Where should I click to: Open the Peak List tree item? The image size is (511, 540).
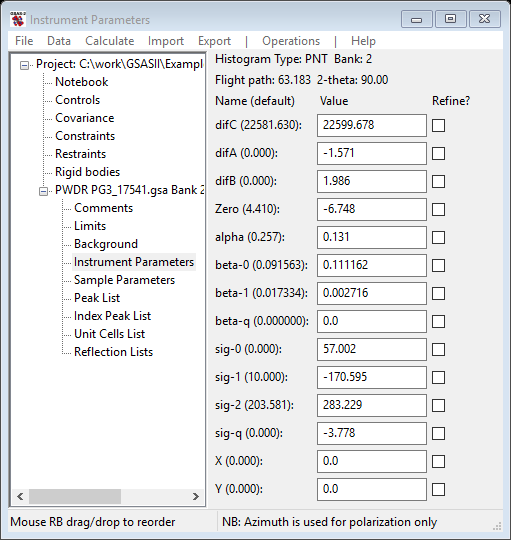[97, 298]
